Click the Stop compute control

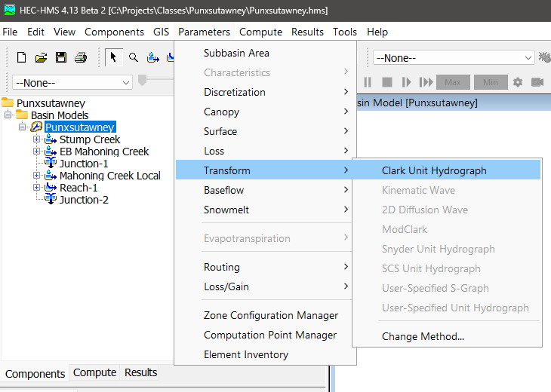click(387, 82)
